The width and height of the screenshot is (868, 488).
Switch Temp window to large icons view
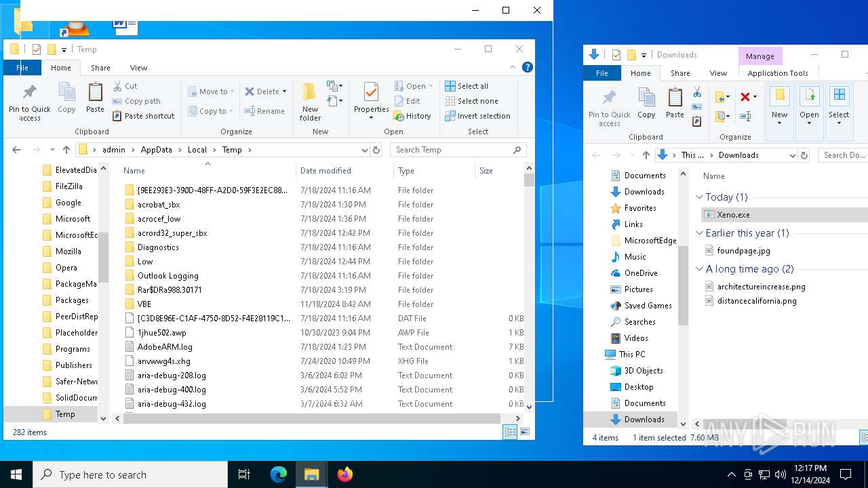(524, 432)
